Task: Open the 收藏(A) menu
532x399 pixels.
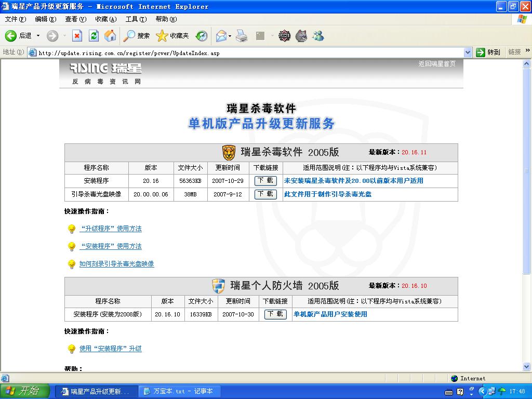Action: click(x=106, y=19)
